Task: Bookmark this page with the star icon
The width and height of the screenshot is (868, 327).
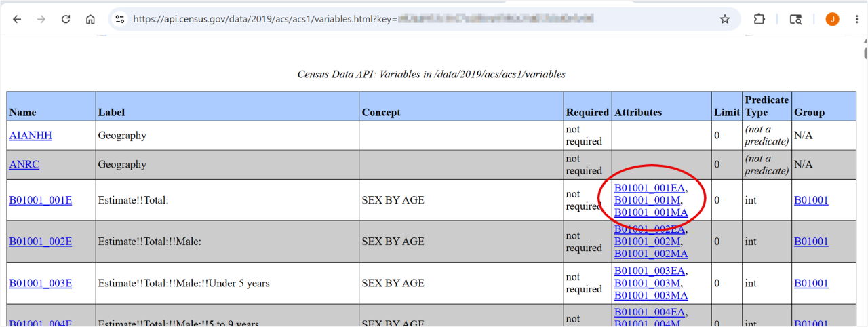Action: [725, 19]
